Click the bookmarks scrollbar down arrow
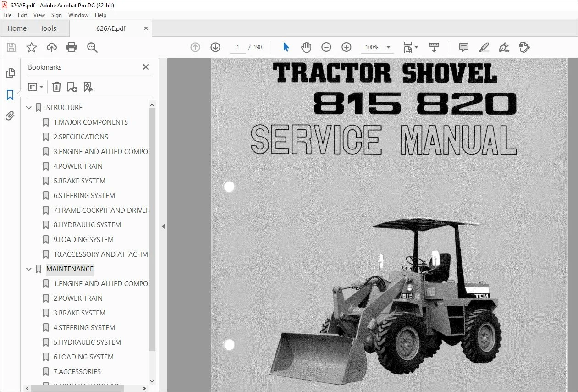The width and height of the screenshot is (578, 392). pos(152,381)
